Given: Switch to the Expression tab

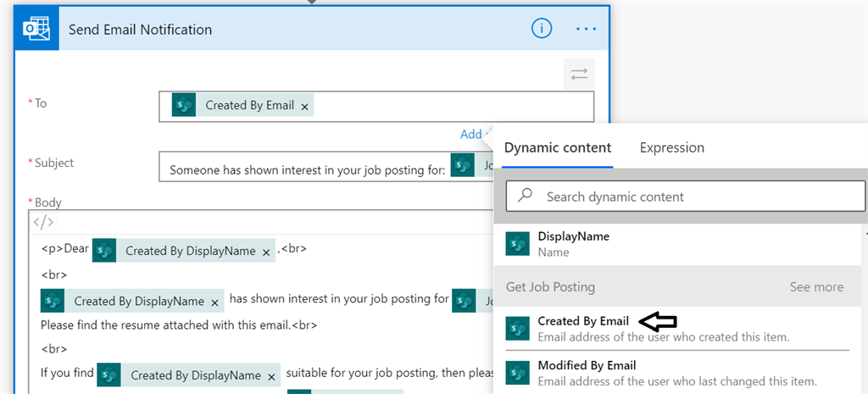Looking at the screenshot, I should pyautogui.click(x=672, y=147).
